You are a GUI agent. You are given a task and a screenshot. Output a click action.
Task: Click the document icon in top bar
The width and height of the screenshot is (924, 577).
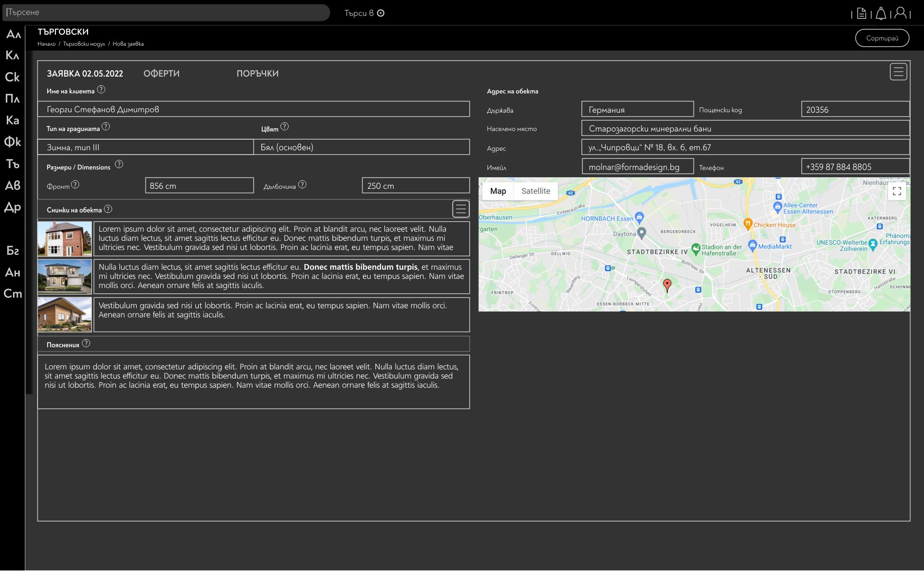[x=861, y=13]
